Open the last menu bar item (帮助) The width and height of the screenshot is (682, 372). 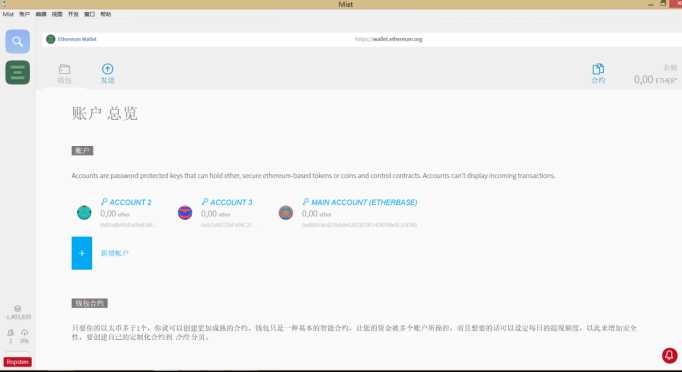coord(106,14)
